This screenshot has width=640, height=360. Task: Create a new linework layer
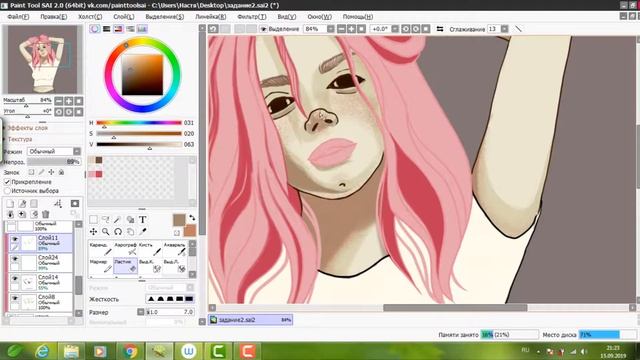[x=22, y=204]
